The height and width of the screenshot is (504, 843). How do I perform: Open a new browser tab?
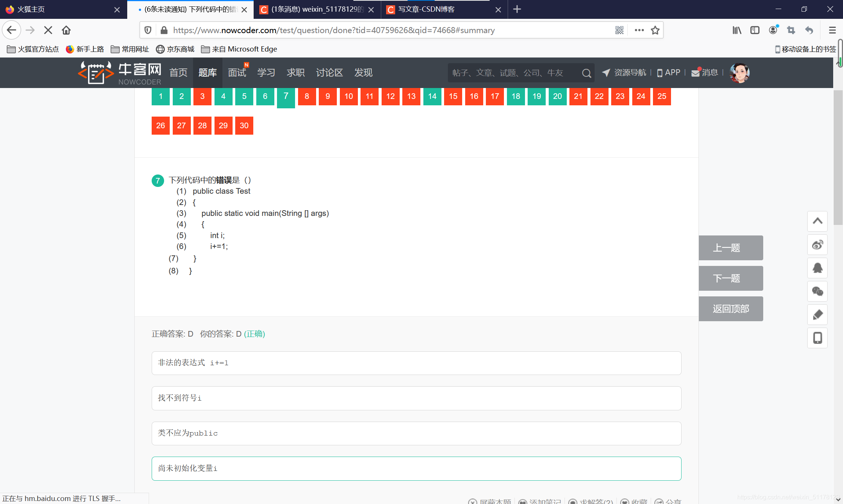pos(517,9)
